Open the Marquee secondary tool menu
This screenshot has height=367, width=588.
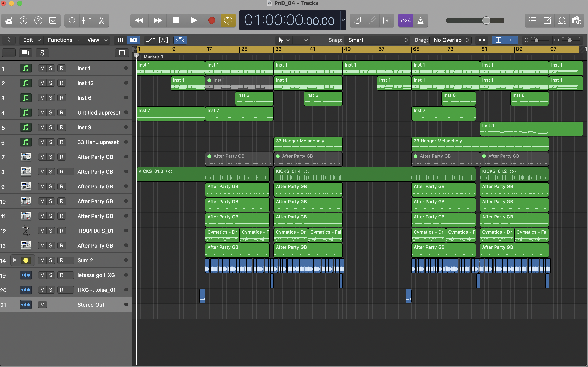coord(301,40)
